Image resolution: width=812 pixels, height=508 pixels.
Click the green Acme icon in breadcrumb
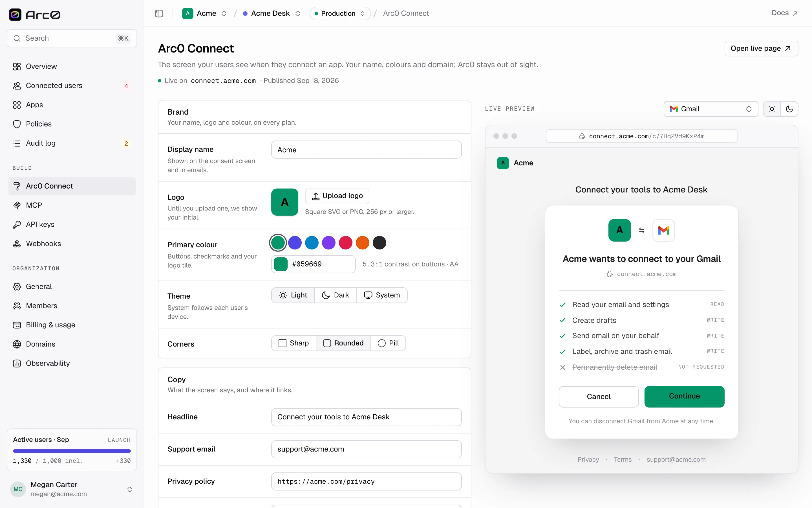click(187, 14)
